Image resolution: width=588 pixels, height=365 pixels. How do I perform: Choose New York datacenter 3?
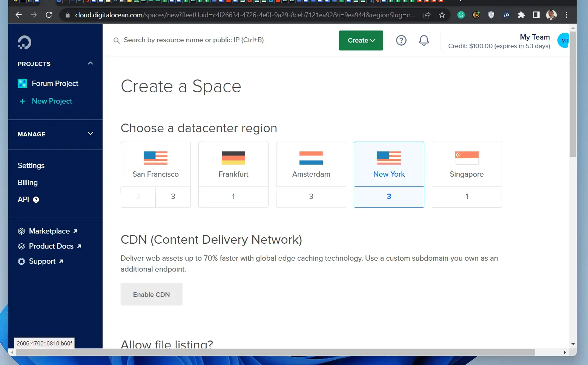(389, 197)
